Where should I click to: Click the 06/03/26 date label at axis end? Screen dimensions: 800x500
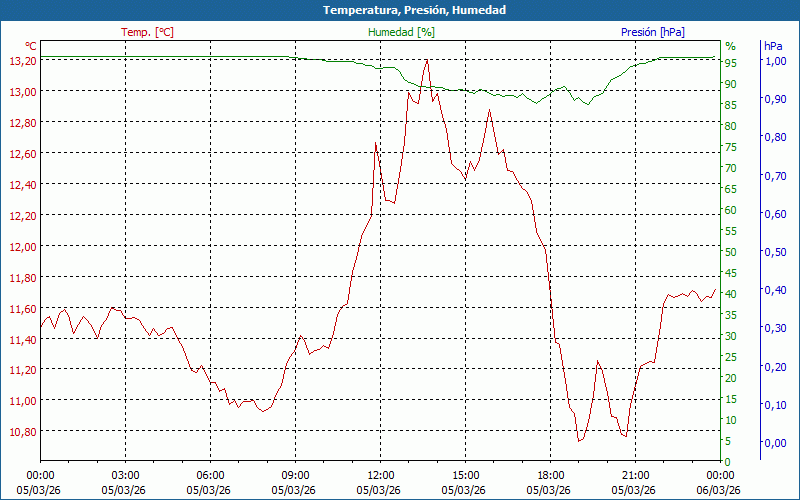coord(720,490)
